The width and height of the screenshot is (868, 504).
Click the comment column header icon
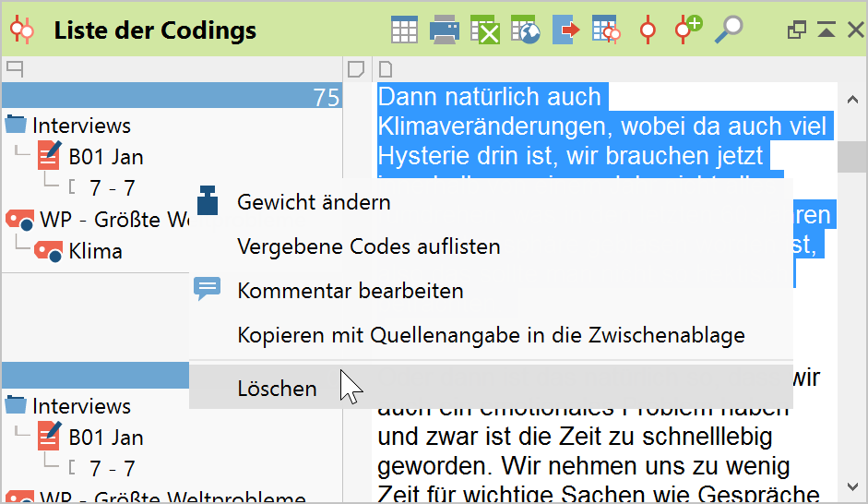(356, 69)
